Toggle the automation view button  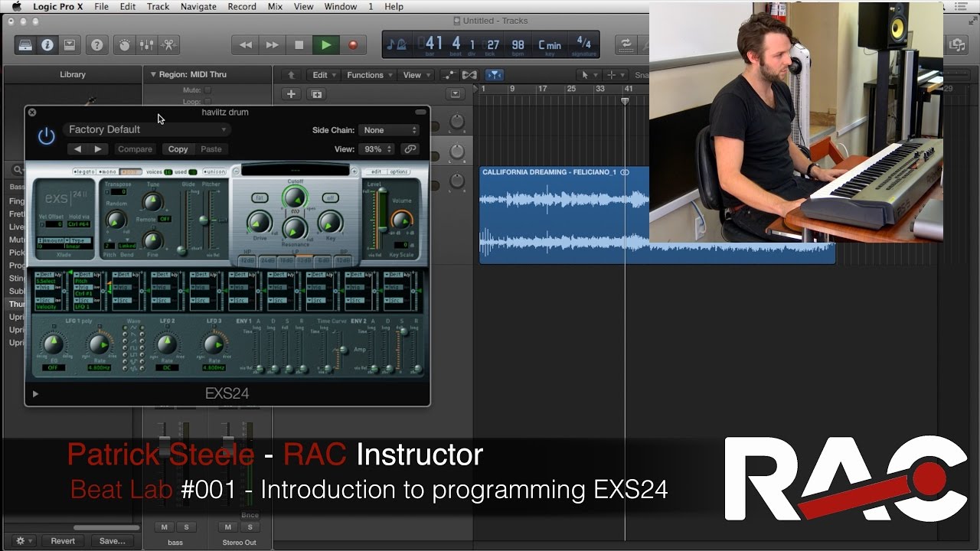(x=449, y=75)
